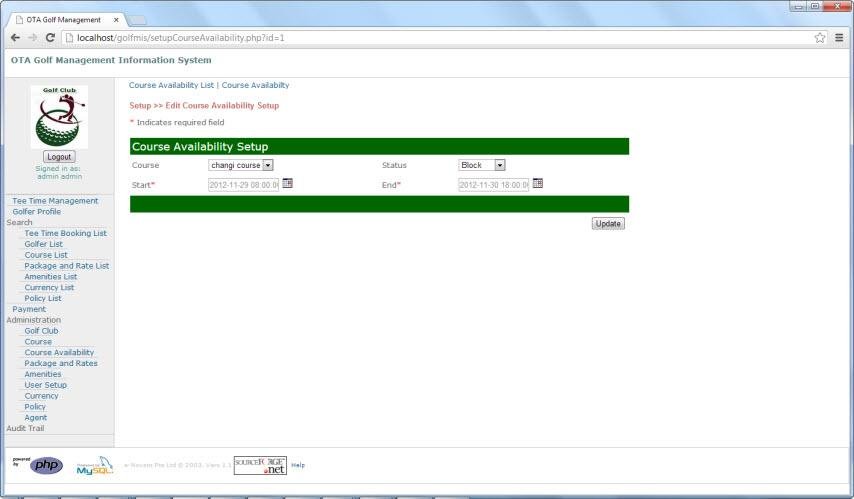Open a new browser tab
Screen dimensions: 854x499
(137, 20)
